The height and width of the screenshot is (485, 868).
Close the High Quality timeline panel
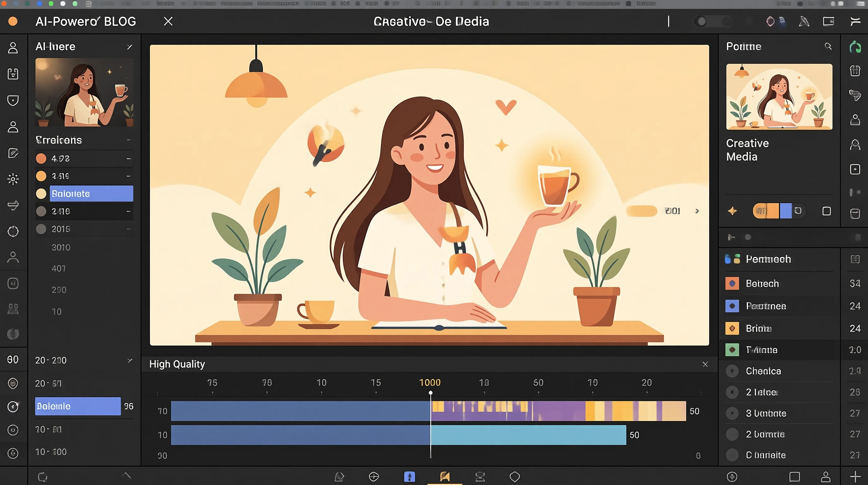[705, 364]
